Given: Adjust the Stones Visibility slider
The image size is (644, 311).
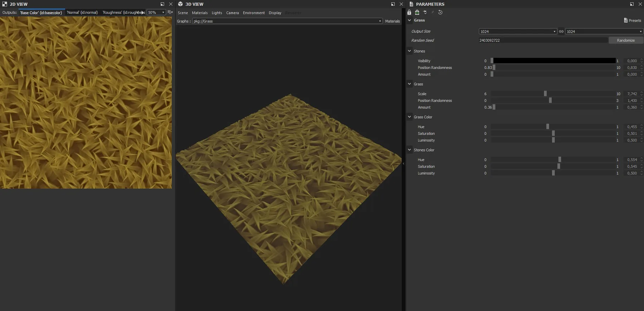Looking at the screenshot, I should click(553, 61).
